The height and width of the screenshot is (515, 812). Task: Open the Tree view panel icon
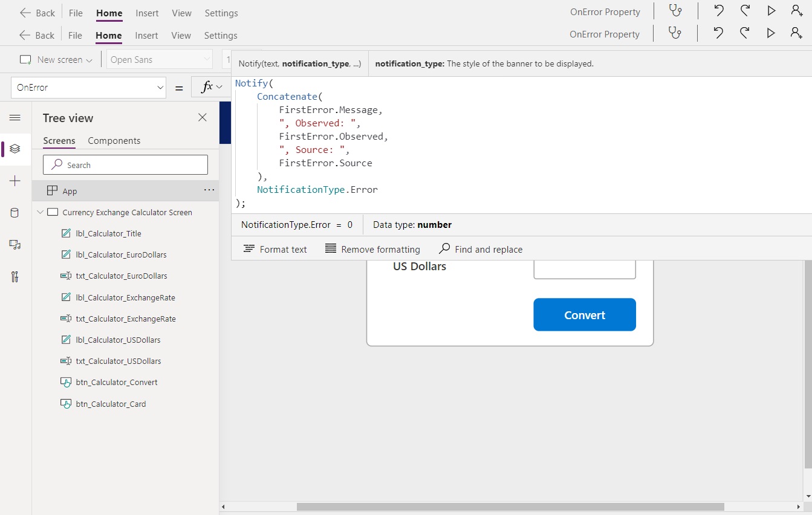click(15, 149)
